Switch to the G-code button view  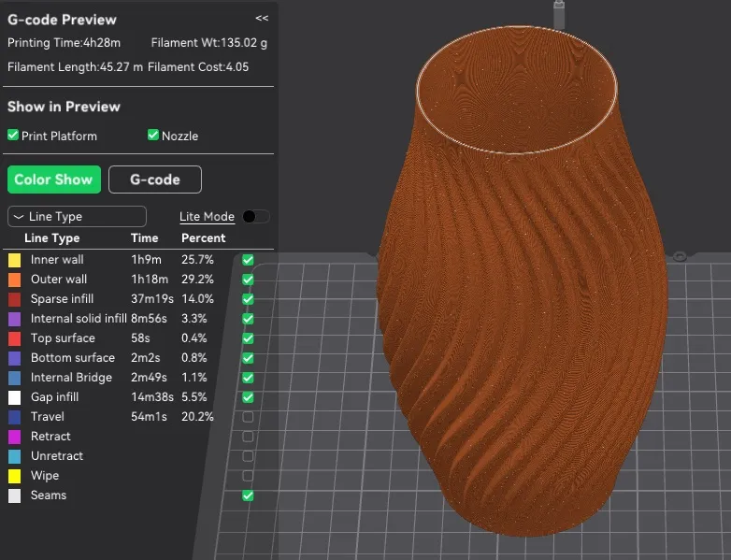click(155, 179)
